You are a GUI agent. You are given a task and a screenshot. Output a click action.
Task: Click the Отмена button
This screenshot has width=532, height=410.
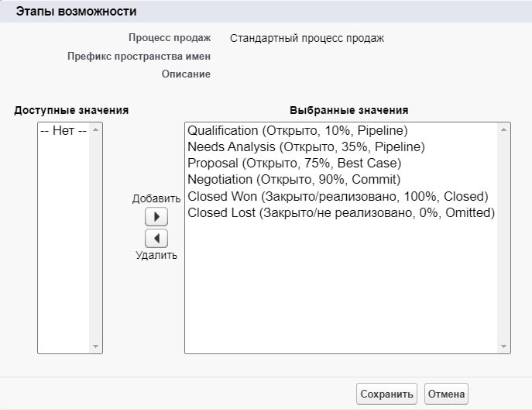[x=446, y=394]
